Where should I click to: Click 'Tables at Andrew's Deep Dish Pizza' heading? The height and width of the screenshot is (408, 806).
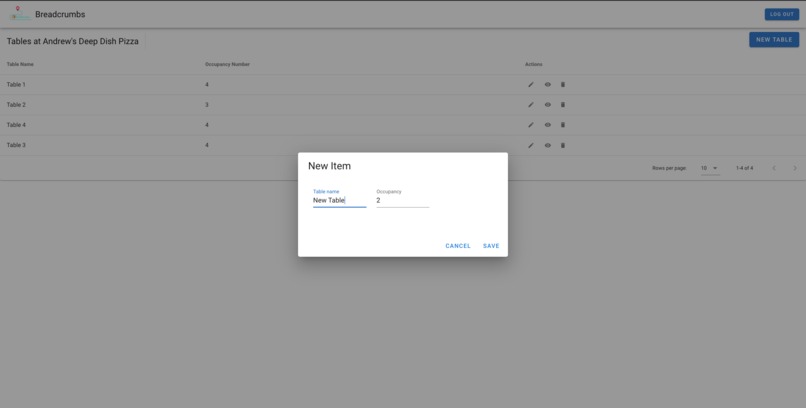click(72, 41)
